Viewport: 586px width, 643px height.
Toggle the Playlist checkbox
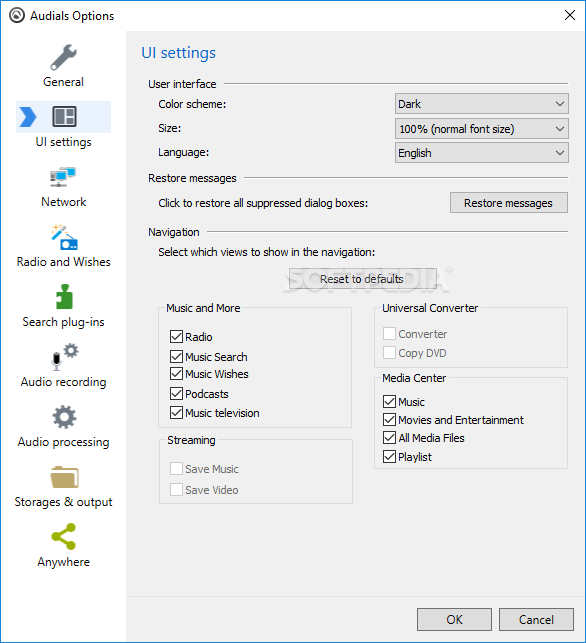pos(389,456)
